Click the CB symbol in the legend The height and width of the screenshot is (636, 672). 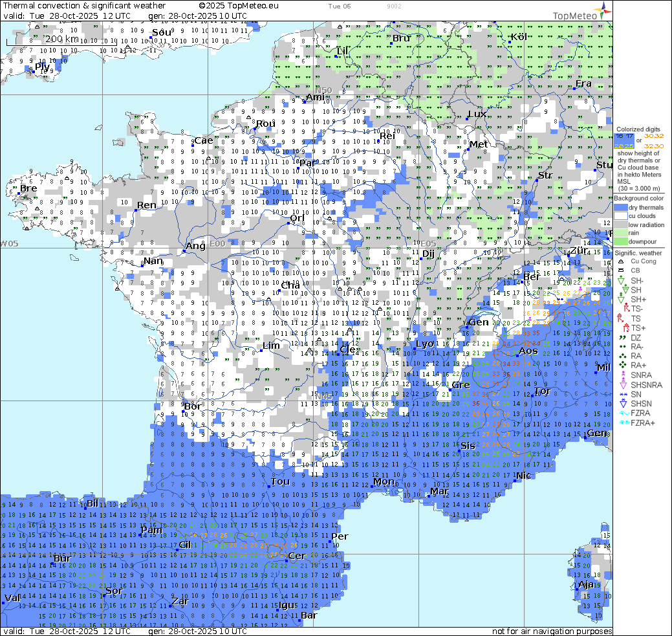coord(620,270)
